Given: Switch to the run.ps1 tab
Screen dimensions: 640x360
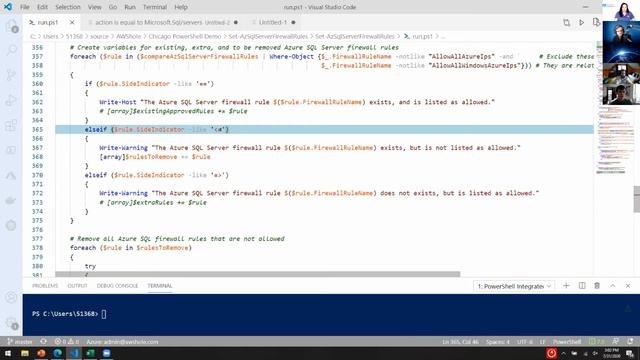Looking at the screenshot, I should pyautogui.click(x=51, y=22).
